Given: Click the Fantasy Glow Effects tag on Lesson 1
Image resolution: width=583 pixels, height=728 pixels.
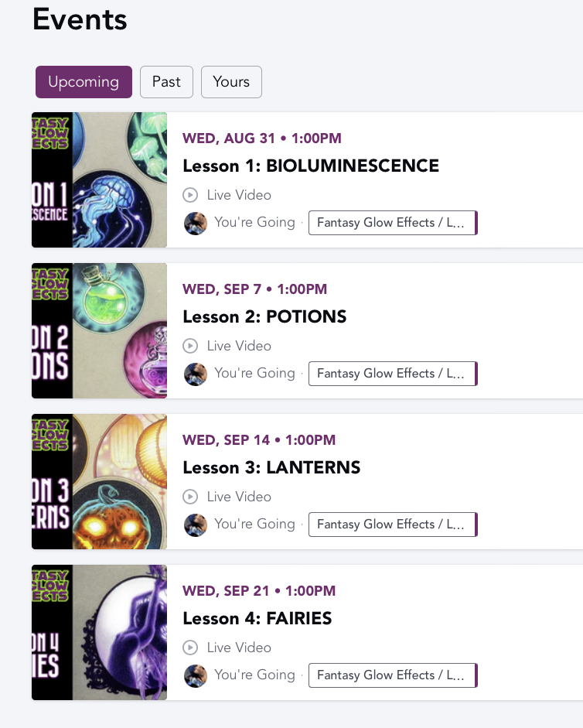Looking at the screenshot, I should click(x=393, y=223).
